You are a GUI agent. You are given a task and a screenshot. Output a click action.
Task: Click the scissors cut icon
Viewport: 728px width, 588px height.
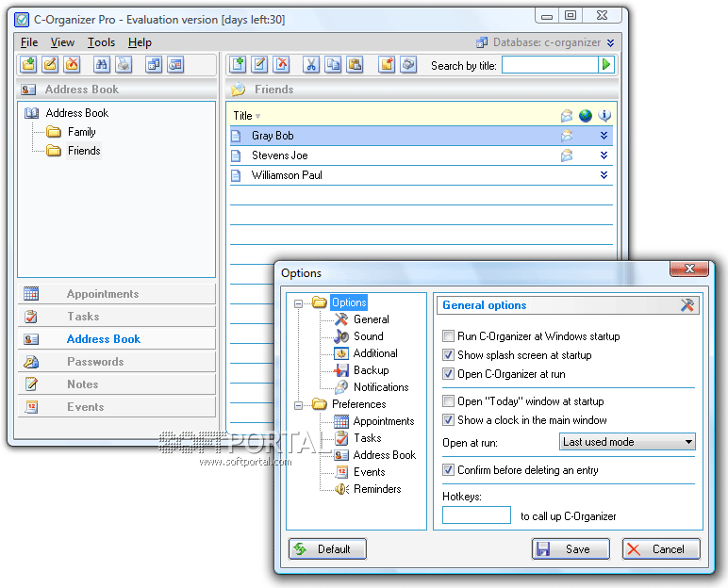[x=311, y=64]
